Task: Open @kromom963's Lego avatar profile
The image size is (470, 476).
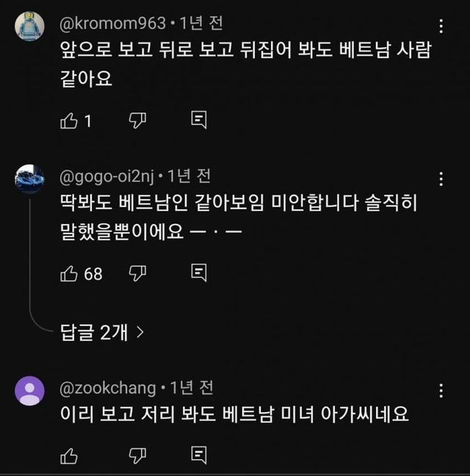Action: point(29,26)
